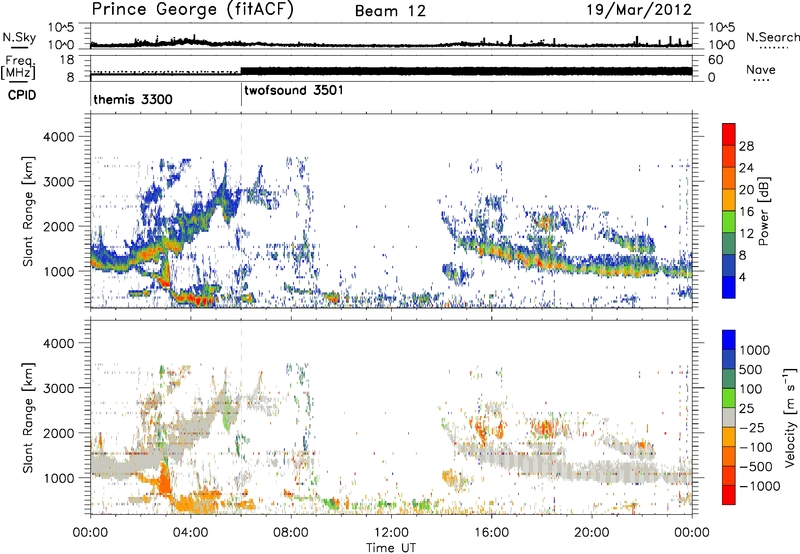Click the 12:00 time axis tick label
This screenshot has height=554, width=800.
point(391,532)
